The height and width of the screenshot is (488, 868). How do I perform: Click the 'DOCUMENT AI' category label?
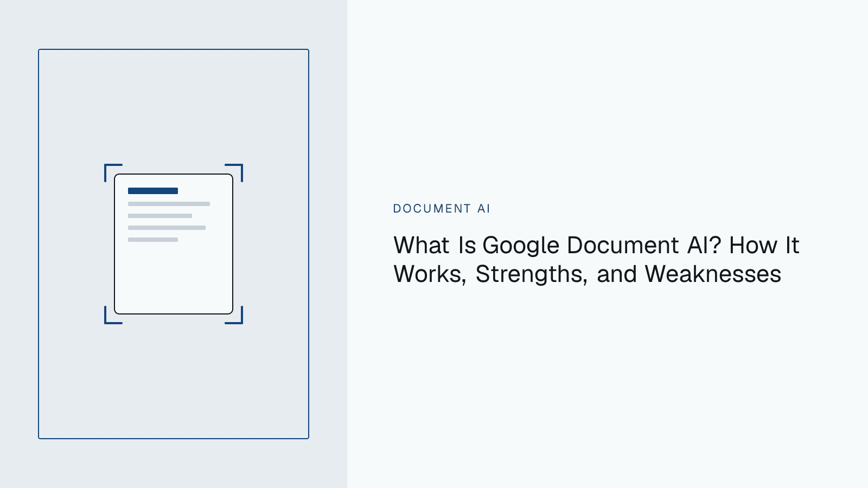(442, 209)
